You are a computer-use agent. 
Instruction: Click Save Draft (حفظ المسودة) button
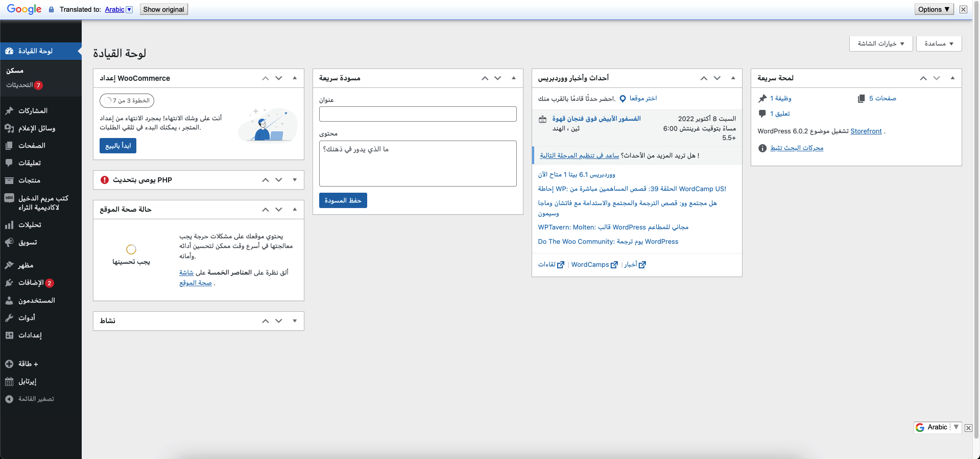343,200
